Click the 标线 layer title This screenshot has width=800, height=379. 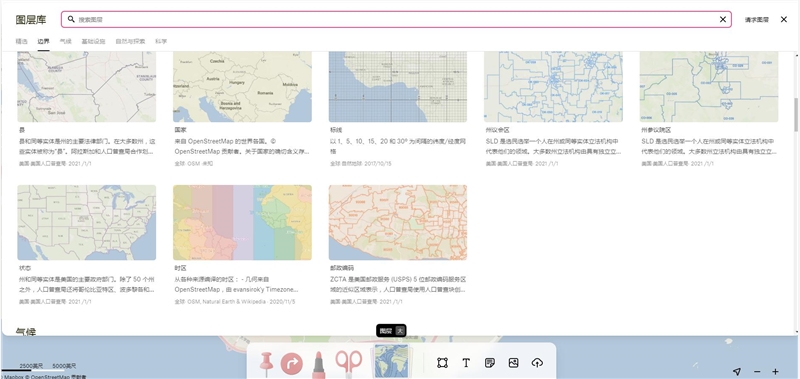pyautogui.click(x=336, y=130)
